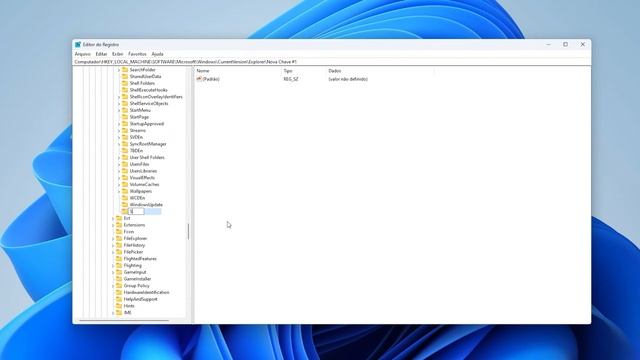
Task: Click the StartPage folder icon
Action: (125, 117)
